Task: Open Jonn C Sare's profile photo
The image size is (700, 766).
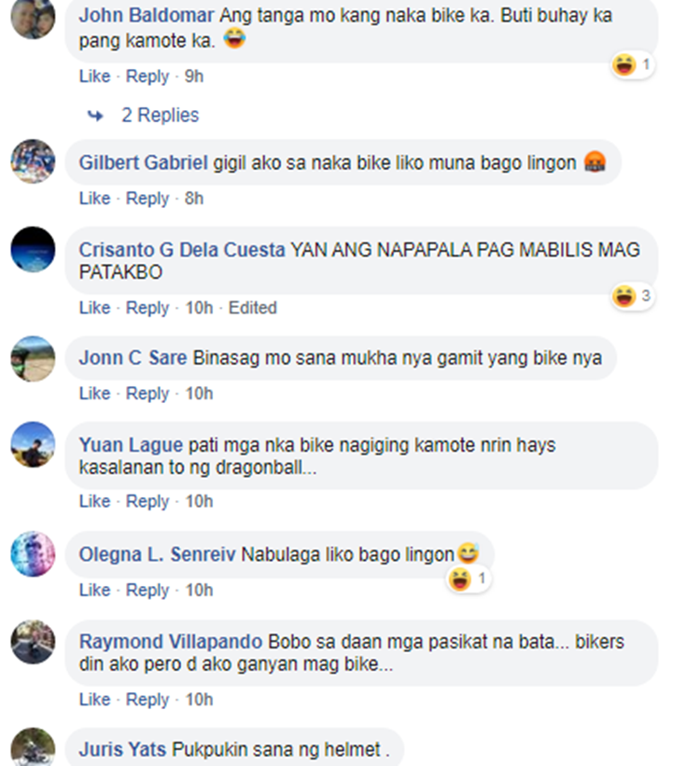Action: coord(33,358)
